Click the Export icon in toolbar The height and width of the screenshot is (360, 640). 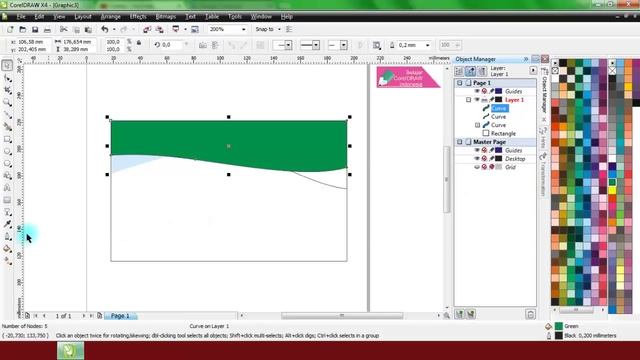(160, 29)
